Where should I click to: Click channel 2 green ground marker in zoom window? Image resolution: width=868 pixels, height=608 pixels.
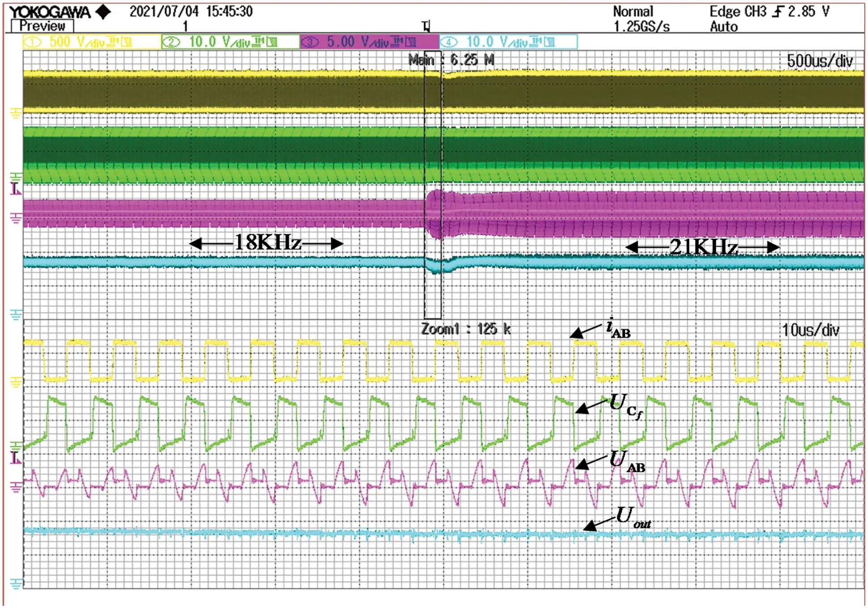click(16, 446)
